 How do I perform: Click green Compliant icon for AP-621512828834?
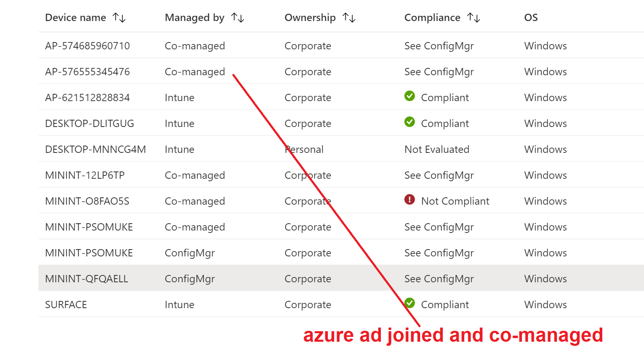click(x=410, y=96)
